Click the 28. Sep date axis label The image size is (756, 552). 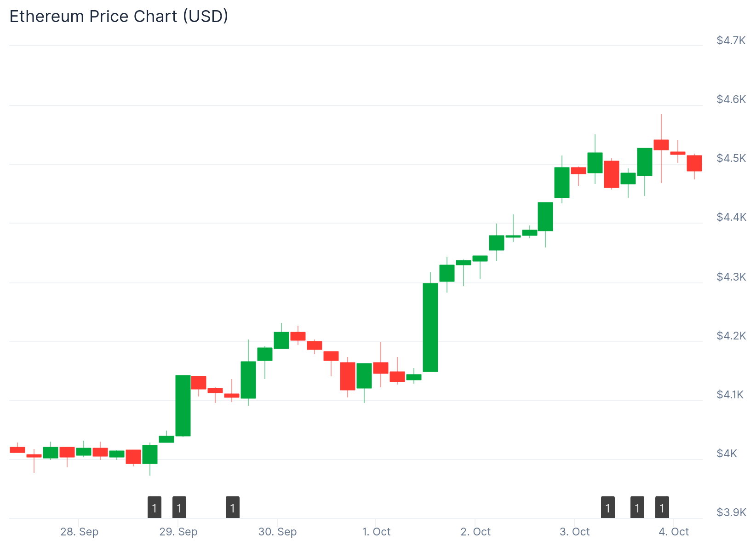pos(80,532)
